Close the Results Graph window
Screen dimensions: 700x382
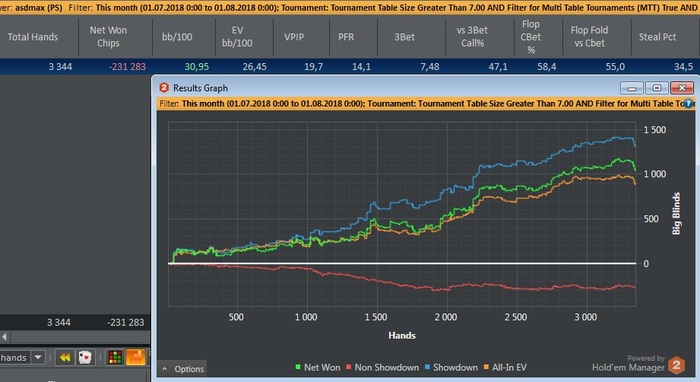(682, 87)
